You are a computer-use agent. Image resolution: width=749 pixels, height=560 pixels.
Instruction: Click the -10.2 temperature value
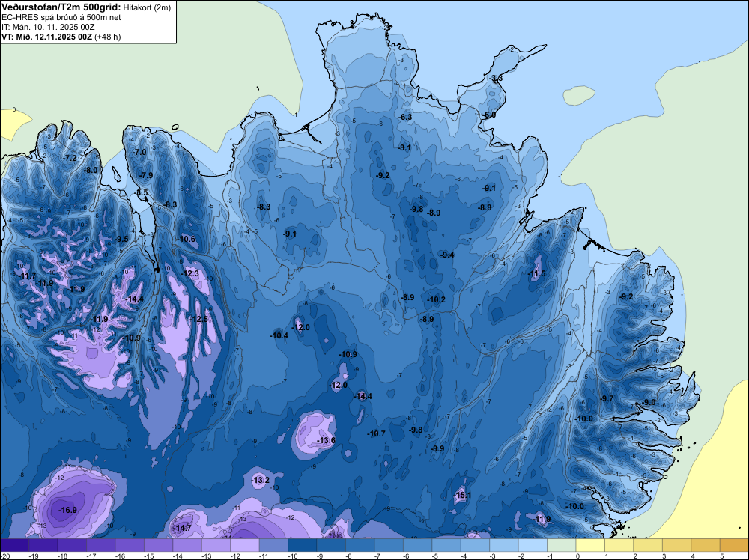click(x=436, y=299)
